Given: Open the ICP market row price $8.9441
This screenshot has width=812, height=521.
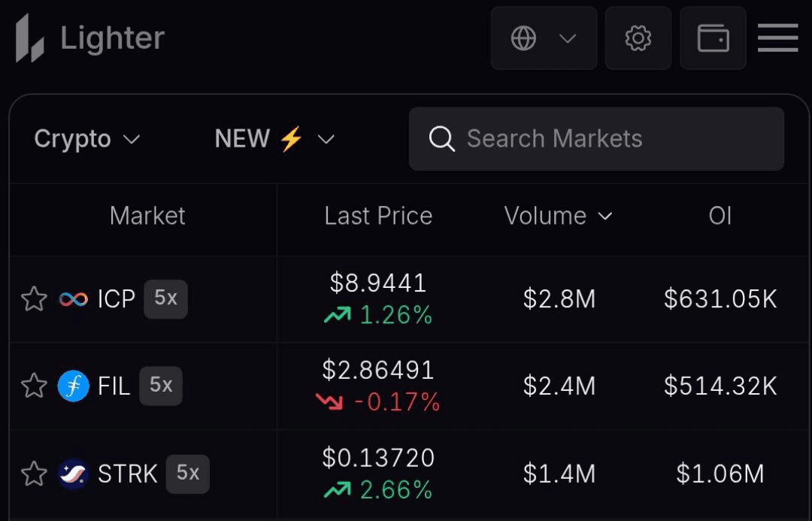Looking at the screenshot, I should tap(378, 283).
